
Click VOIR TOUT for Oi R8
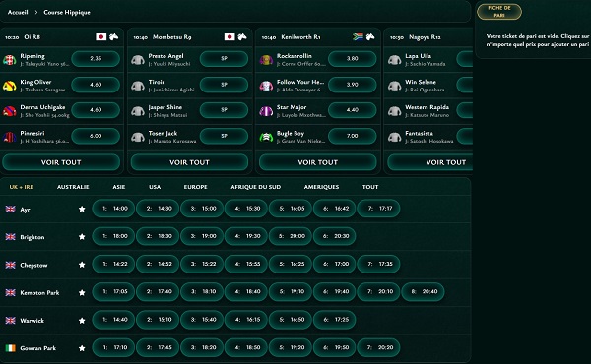coord(61,162)
